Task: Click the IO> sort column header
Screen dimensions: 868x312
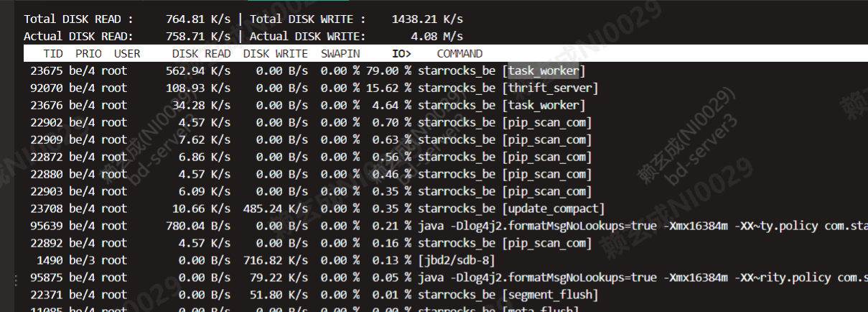Action: tap(401, 54)
